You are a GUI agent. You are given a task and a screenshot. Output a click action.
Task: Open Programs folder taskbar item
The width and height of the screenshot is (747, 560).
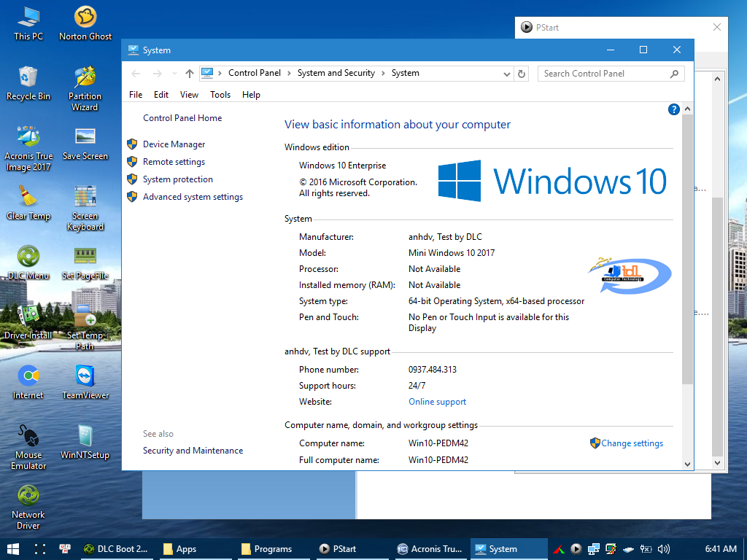(273, 549)
